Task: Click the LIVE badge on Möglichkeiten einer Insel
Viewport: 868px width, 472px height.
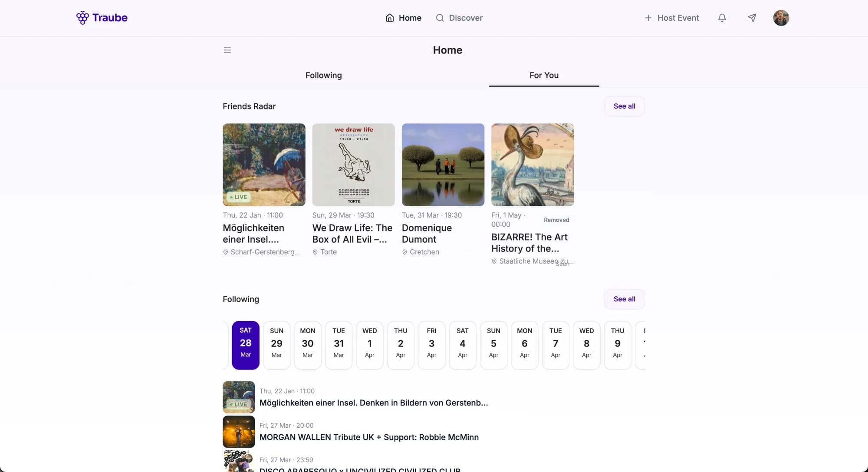Action: (238, 197)
